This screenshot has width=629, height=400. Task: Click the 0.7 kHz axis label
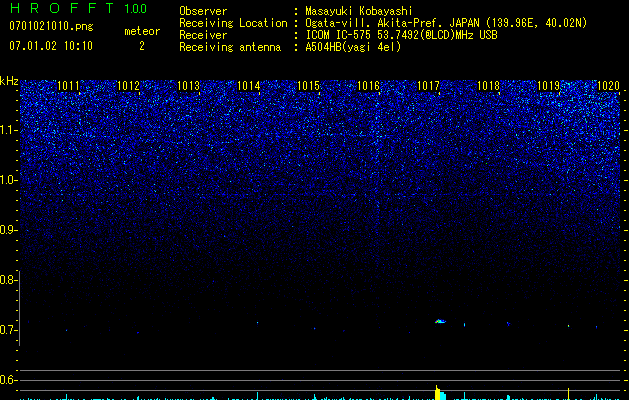point(9,330)
